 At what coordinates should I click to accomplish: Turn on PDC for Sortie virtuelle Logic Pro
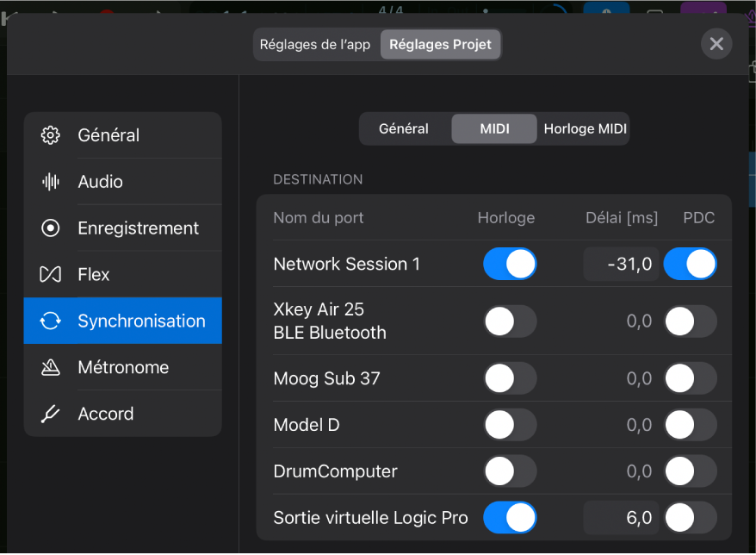690,518
